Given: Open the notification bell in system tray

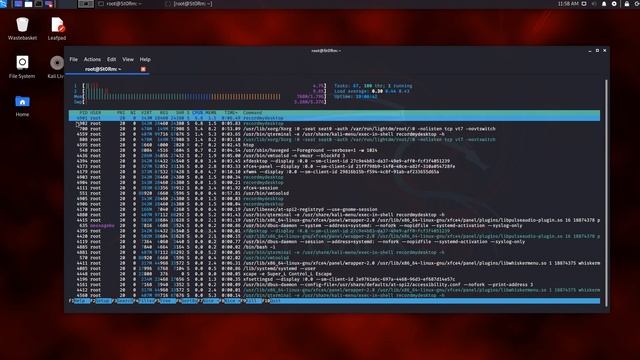Looking at the screenshot, I should pos(604,4).
